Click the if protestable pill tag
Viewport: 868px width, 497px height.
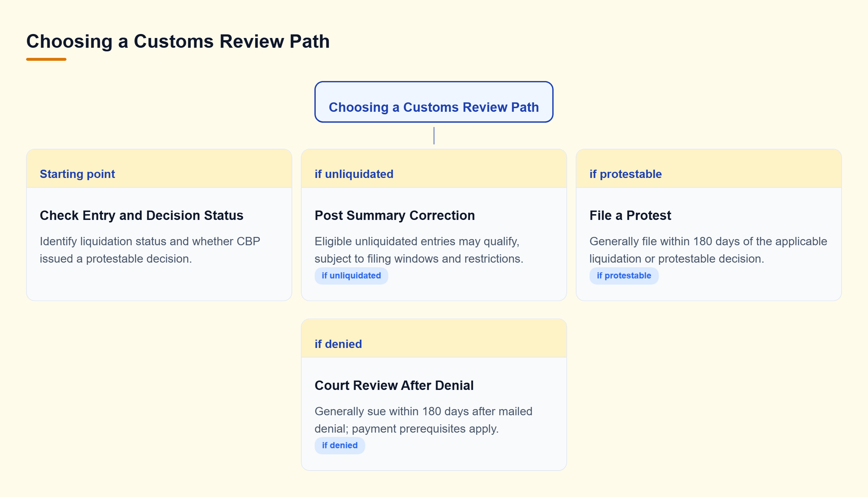pyautogui.click(x=624, y=276)
